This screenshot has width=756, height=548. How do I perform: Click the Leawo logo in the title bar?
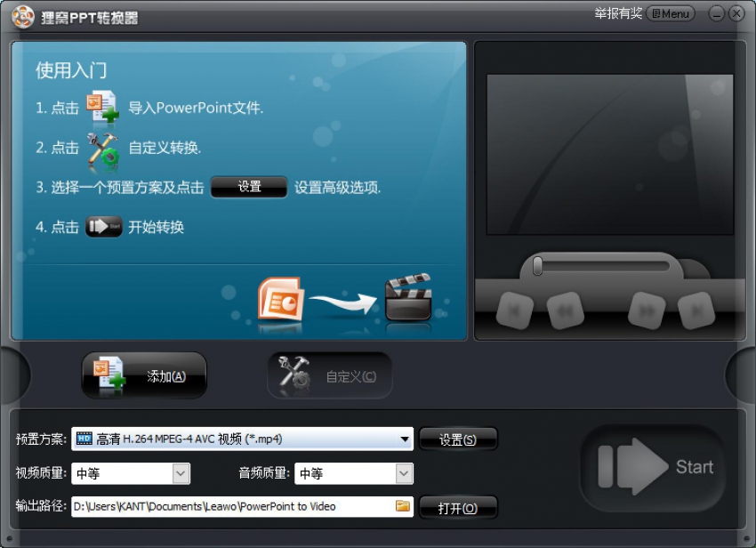[x=23, y=13]
